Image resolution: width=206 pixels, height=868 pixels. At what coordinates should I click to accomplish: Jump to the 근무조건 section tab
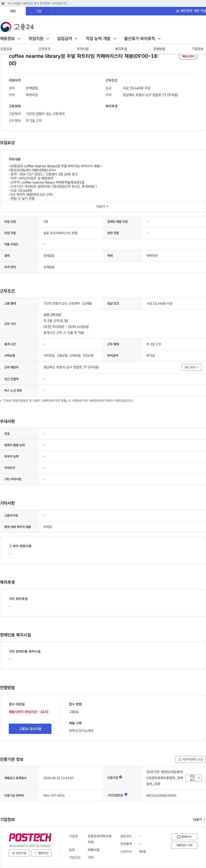click(x=44, y=49)
